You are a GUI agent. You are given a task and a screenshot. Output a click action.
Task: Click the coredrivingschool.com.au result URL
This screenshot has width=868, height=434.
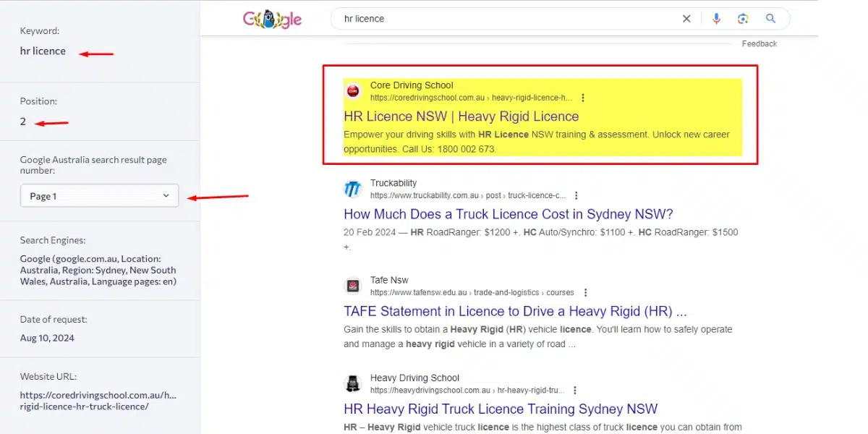472,98
